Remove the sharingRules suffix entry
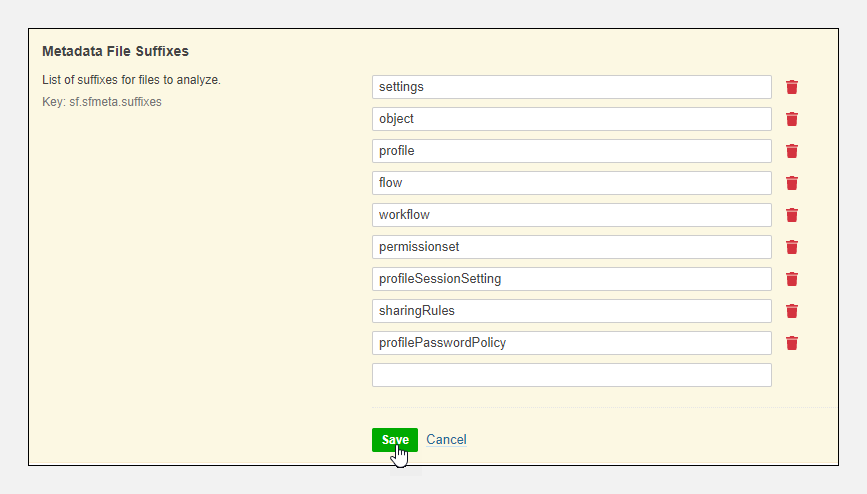Viewport: 867px width, 494px height. coord(792,311)
